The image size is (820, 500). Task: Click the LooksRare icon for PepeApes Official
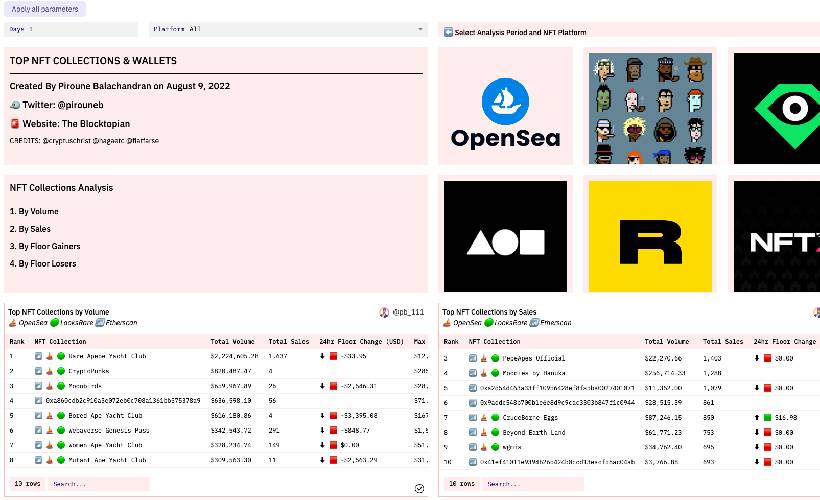pyautogui.click(x=495, y=358)
